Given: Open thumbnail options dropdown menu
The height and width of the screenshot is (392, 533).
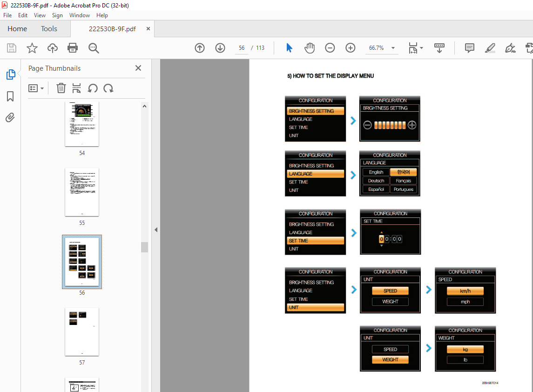Looking at the screenshot, I should [36, 88].
